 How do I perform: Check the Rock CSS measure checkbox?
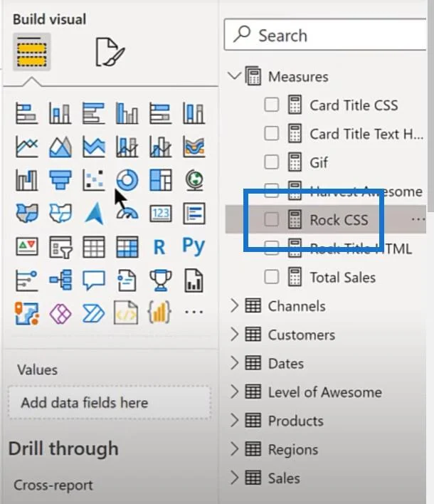tap(272, 219)
